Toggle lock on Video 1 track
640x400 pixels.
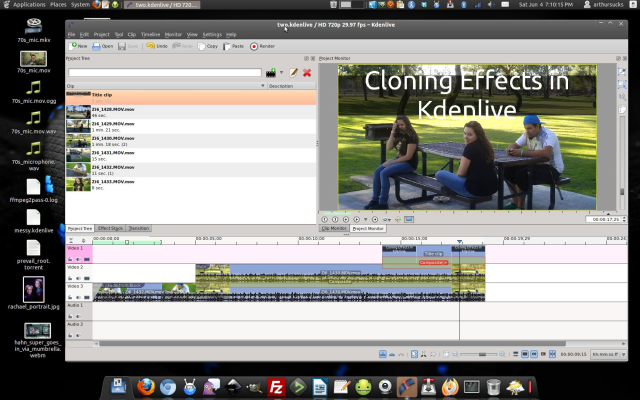pyautogui.click(x=70, y=259)
